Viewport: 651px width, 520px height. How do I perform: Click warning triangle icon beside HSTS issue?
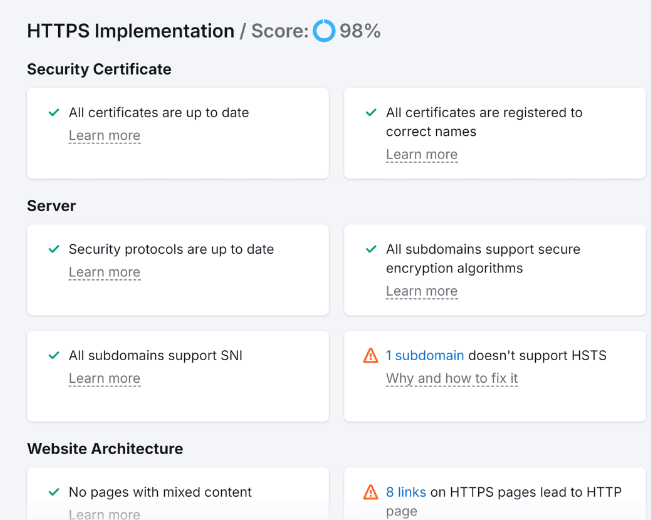371,355
